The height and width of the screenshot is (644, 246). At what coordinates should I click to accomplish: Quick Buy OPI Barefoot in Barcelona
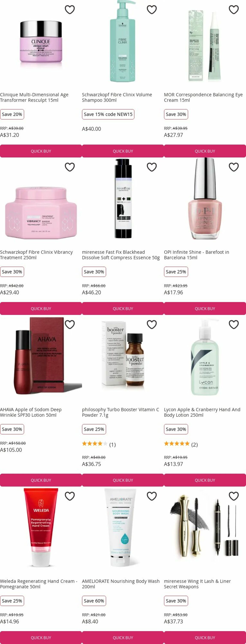coord(205,308)
